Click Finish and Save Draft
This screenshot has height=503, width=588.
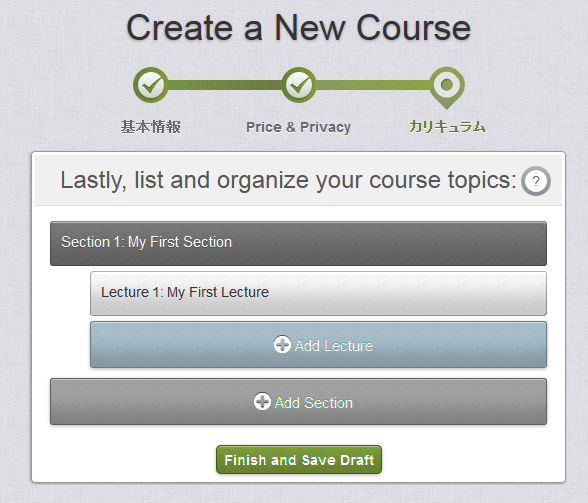[299, 459]
